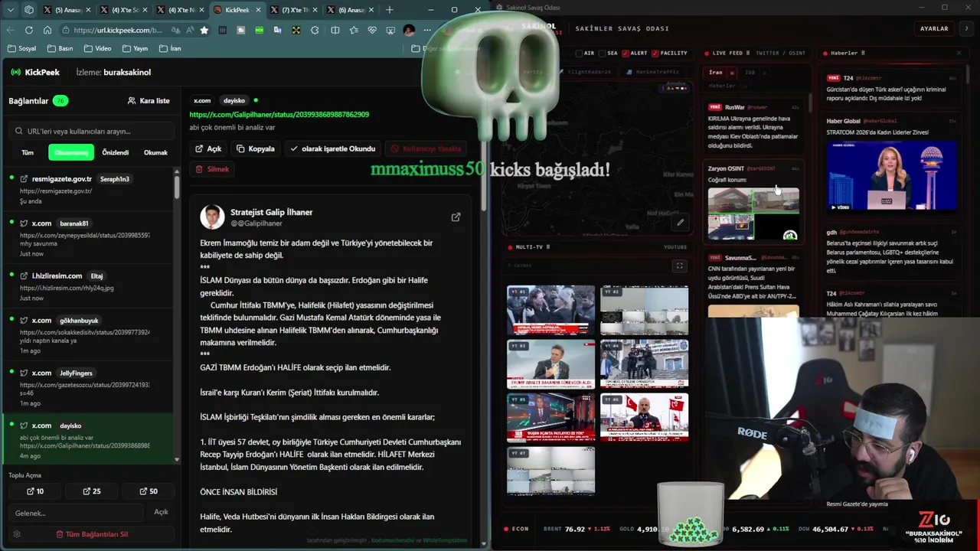Close the Haberler panel
Viewport: 980px width, 551px height.
point(959,53)
